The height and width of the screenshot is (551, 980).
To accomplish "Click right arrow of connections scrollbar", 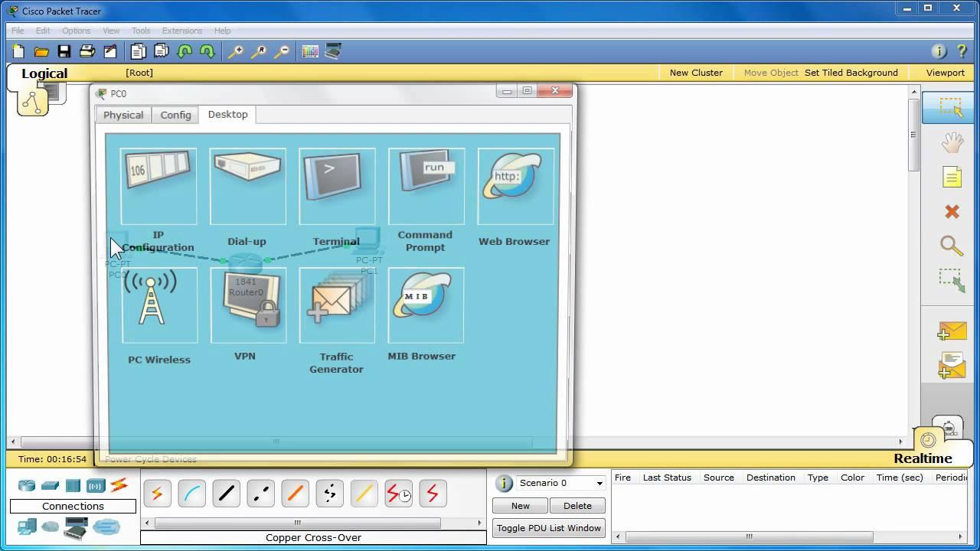I will pos(479,522).
